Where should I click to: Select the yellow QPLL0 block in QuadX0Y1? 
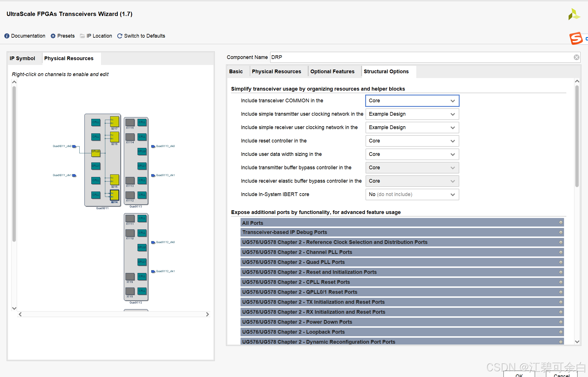click(x=96, y=153)
